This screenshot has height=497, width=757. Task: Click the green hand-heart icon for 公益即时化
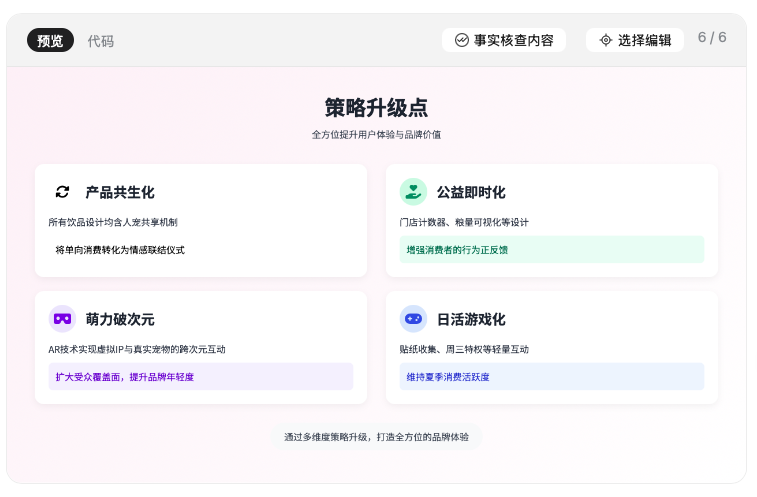(x=413, y=192)
